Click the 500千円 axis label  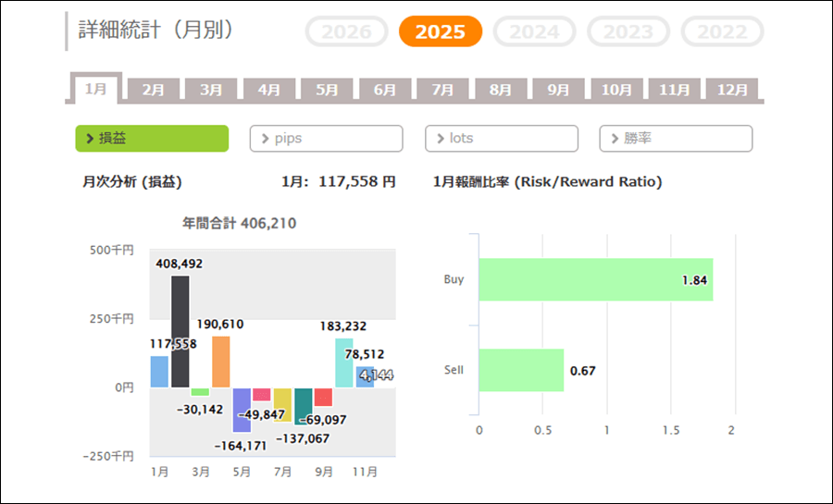point(112,250)
